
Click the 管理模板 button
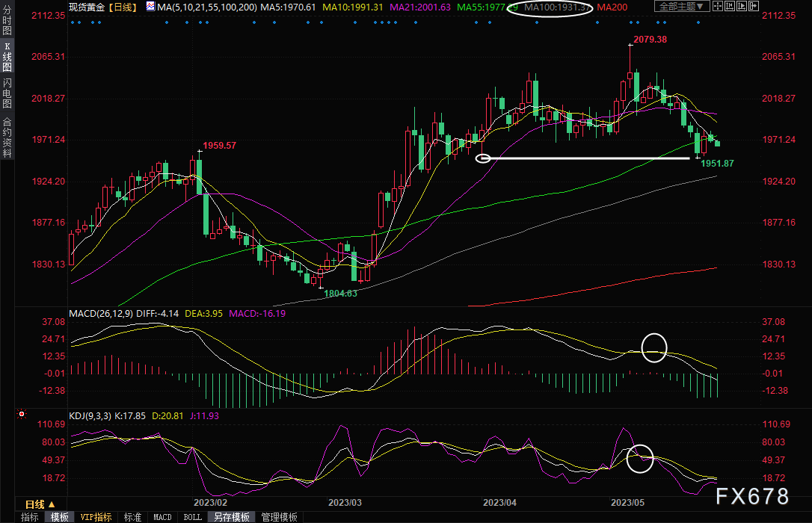(x=279, y=517)
